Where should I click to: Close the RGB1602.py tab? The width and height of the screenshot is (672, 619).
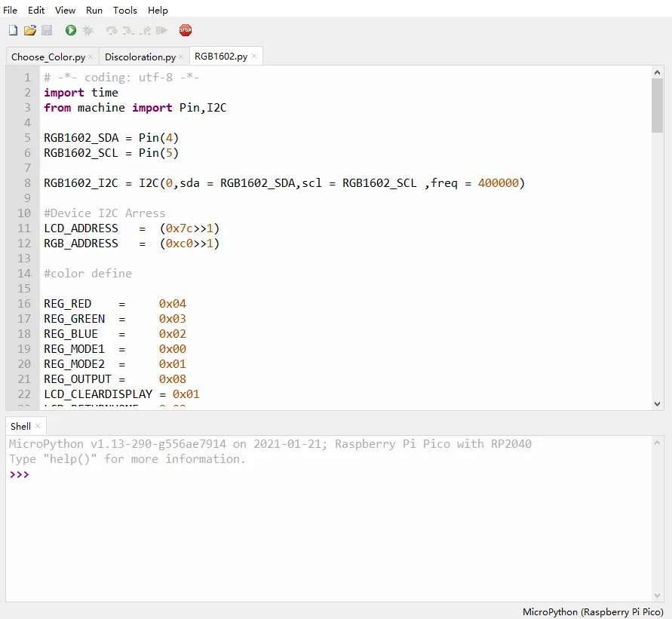pos(254,56)
